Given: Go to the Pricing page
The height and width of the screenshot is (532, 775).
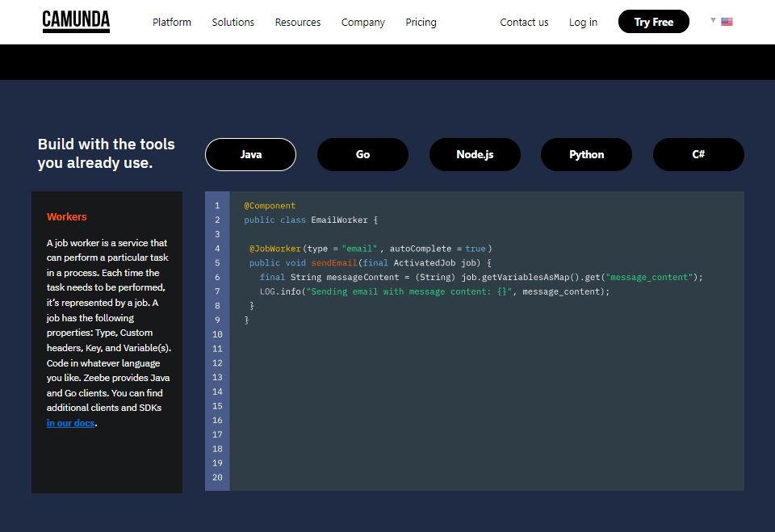Looking at the screenshot, I should pyautogui.click(x=421, y=23).
